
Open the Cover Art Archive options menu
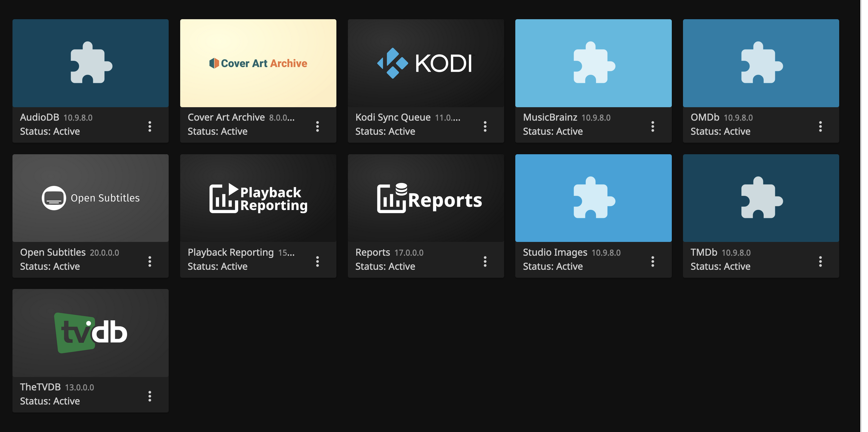click(x=317, y=126)
